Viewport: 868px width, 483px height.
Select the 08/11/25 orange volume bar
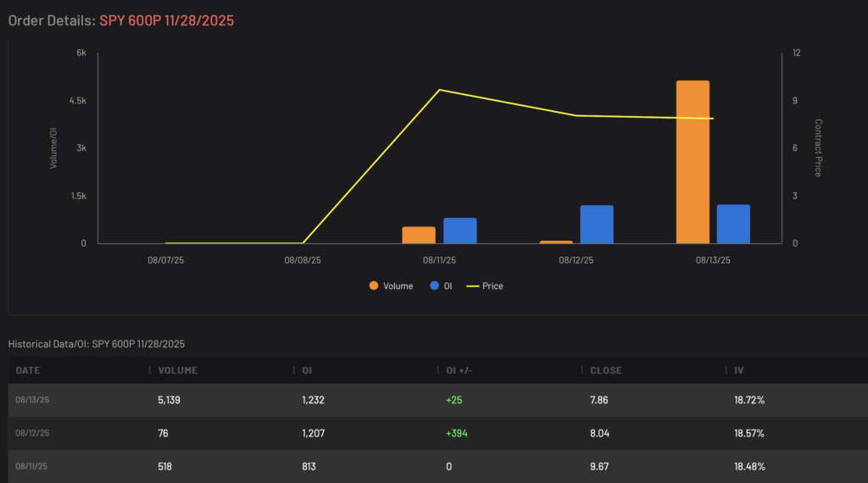[x=419, y=235]
